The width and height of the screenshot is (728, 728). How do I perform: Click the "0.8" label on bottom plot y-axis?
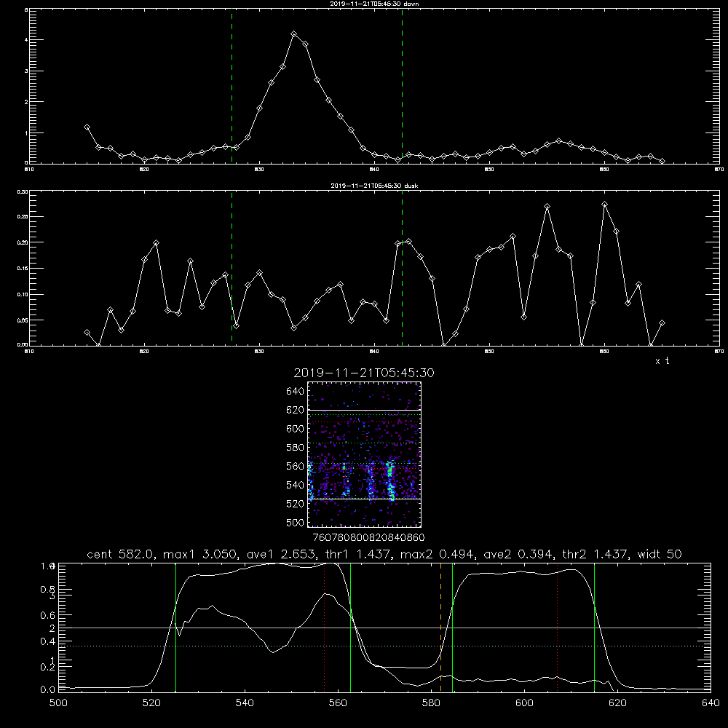pyautogui.click(x=48, y=589)
